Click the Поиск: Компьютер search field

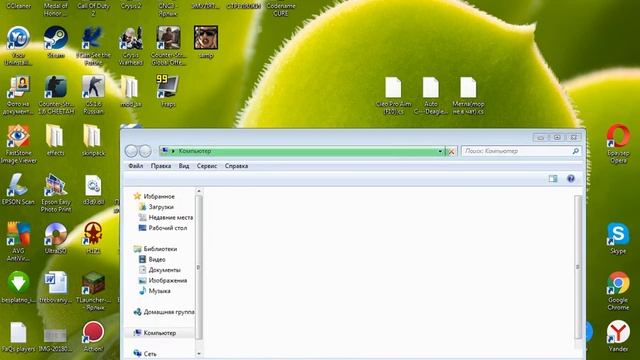click(x=521, y=151)
